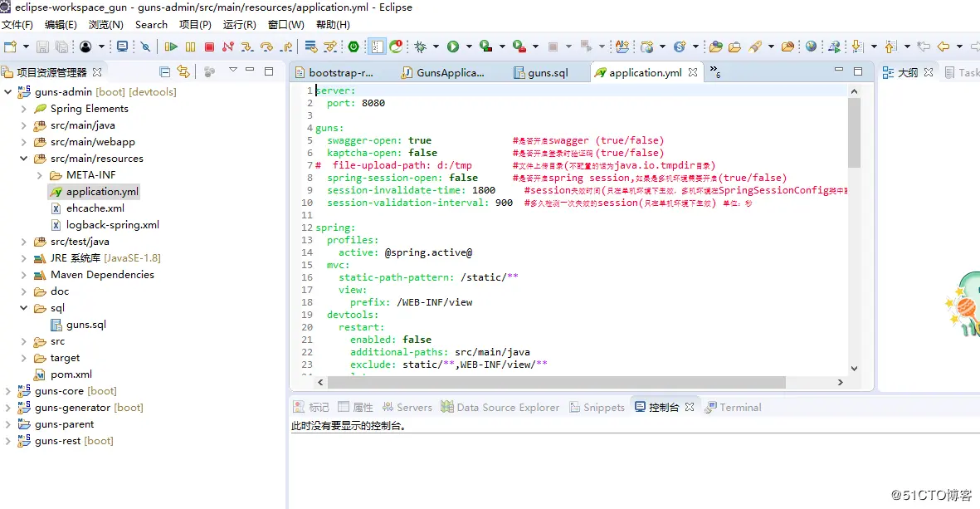
Task: Click the editor horizontal scrollbar thumb
Action: [x=556, y=382]
